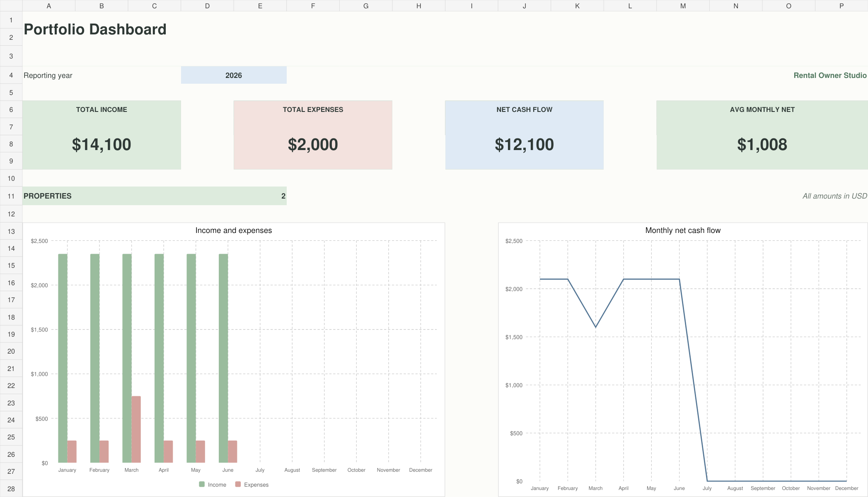Select column D header
Image resolution: width=868 pixels, height=497 pixels.
pyautogui.click(x=207, y=6)
